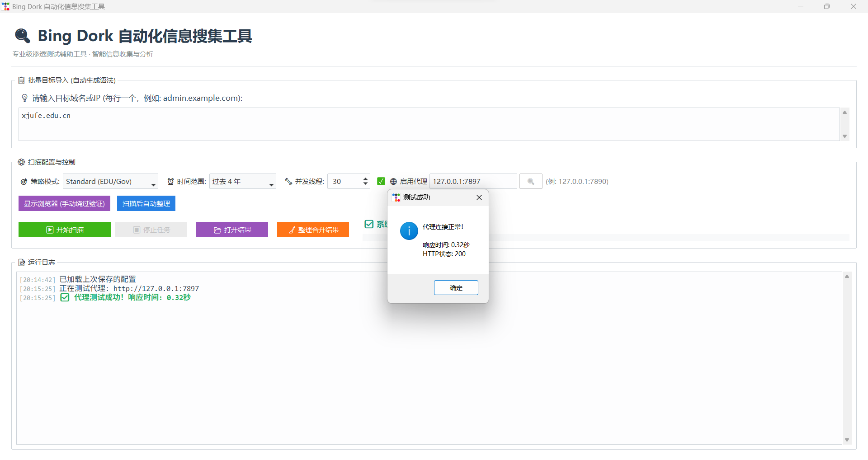The height and width of the screenshot is (460, 868).
Task: Click the dialog text HTTP状态: 200
Action: pyautogui.click(x=444, y=254)
